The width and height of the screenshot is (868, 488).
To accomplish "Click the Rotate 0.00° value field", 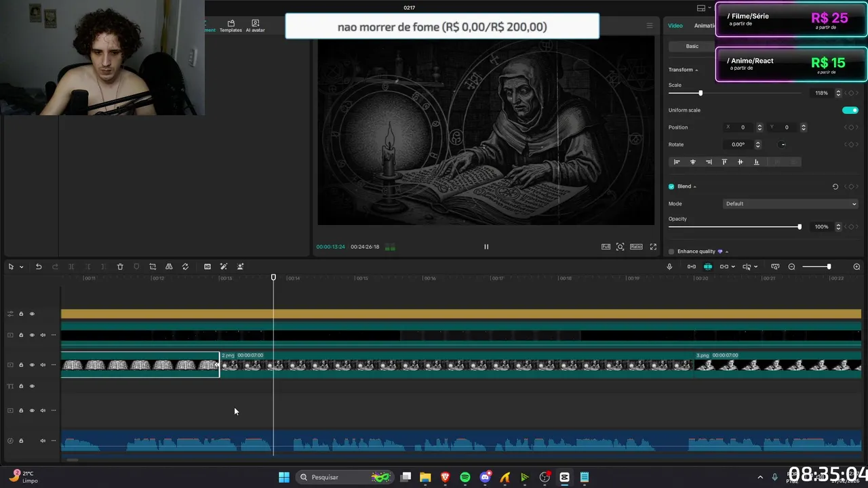I will 738,144.
